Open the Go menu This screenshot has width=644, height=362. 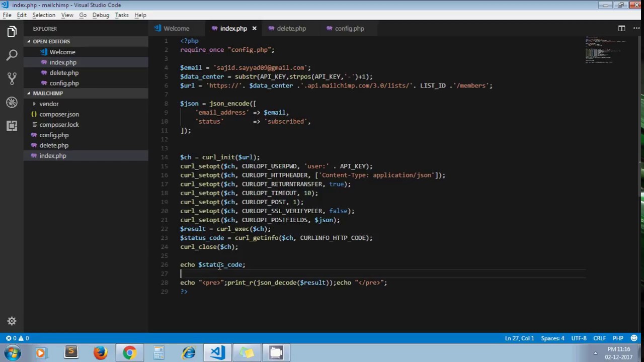pyautogui.click(x=83, y=15)
